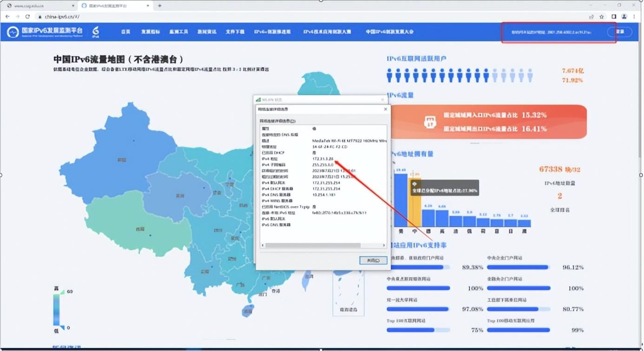The height and width of the screenshot is (351, 644).
Task: Click the browser back arrow
Action: 7,16
